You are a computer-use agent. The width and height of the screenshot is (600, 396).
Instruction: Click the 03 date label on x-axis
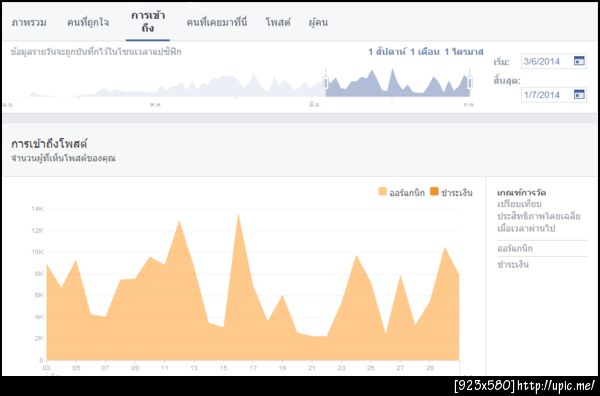tap(46, 368)
